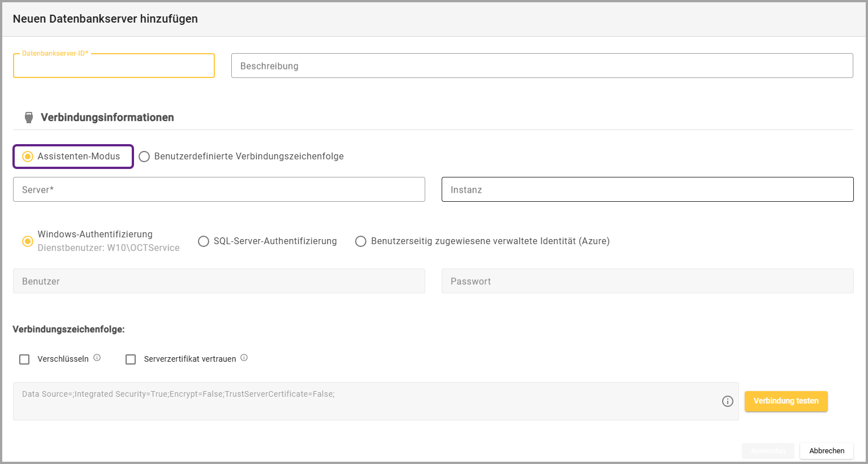
Task: Click into the Beschreibung field
Action: (542, 66)
